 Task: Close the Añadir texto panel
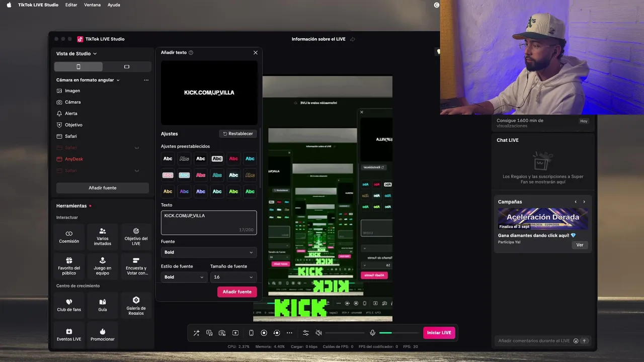click(x=255, y=52)
